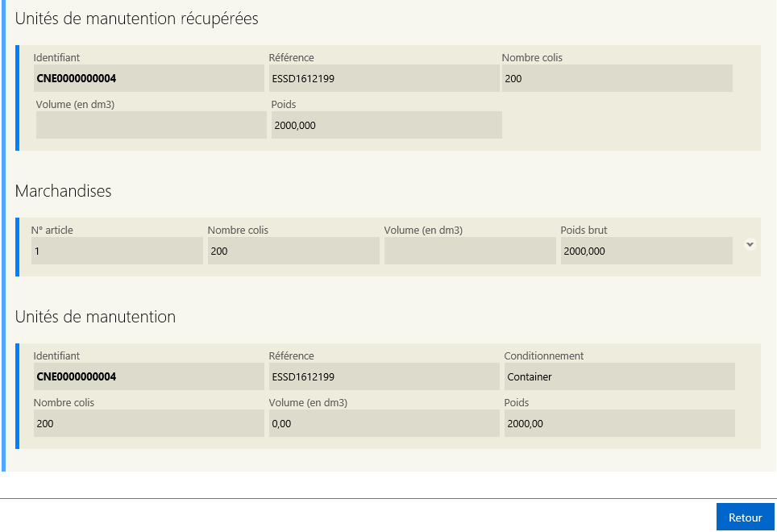Focus Nombre colis field in bottom Unités de manutention
The width and height of the screenshot is (777, 532).
coord(148,423)
